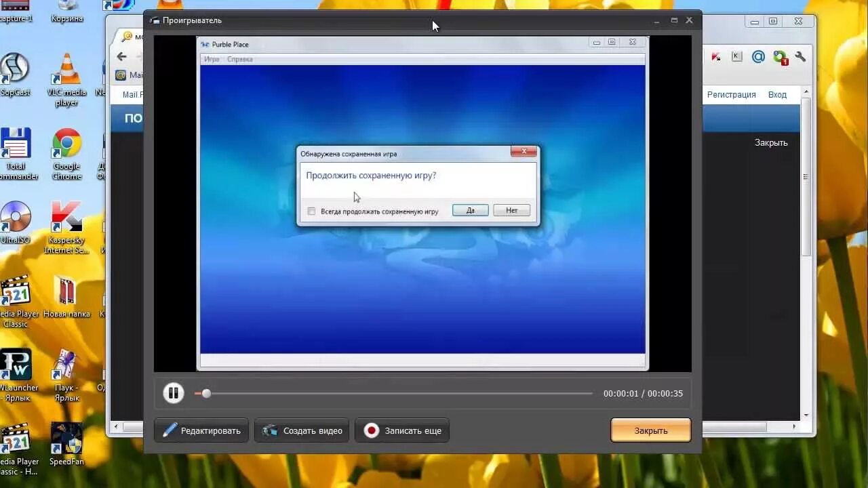
Task: Maximize the Проигрыватель window
Action: (x=674, y=20)
